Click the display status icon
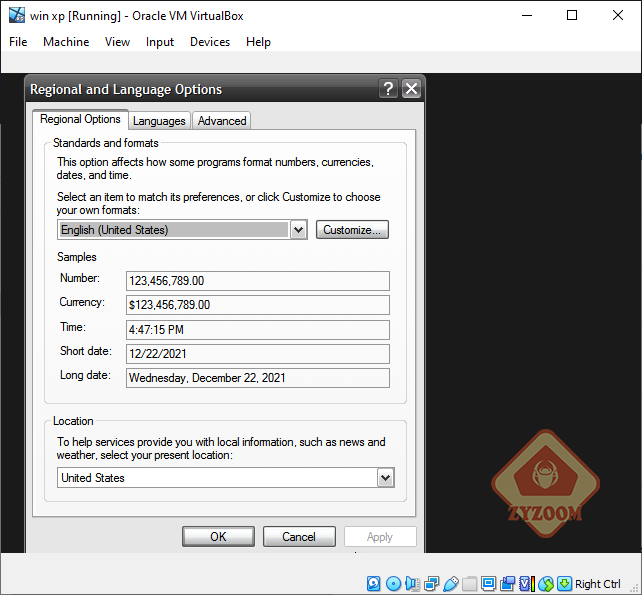 coord(488,584)
